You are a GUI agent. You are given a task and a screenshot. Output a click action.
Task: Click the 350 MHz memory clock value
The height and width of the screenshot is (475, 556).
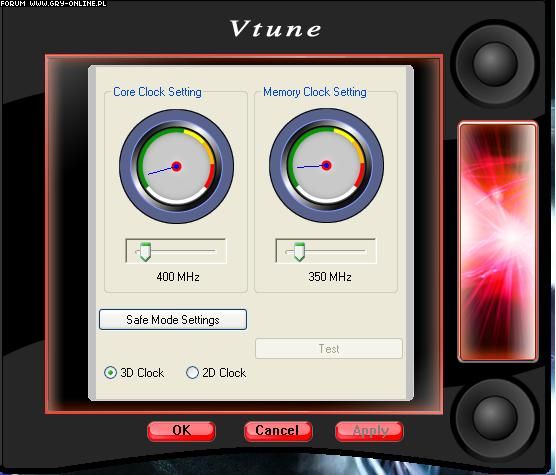coord(330,276)
